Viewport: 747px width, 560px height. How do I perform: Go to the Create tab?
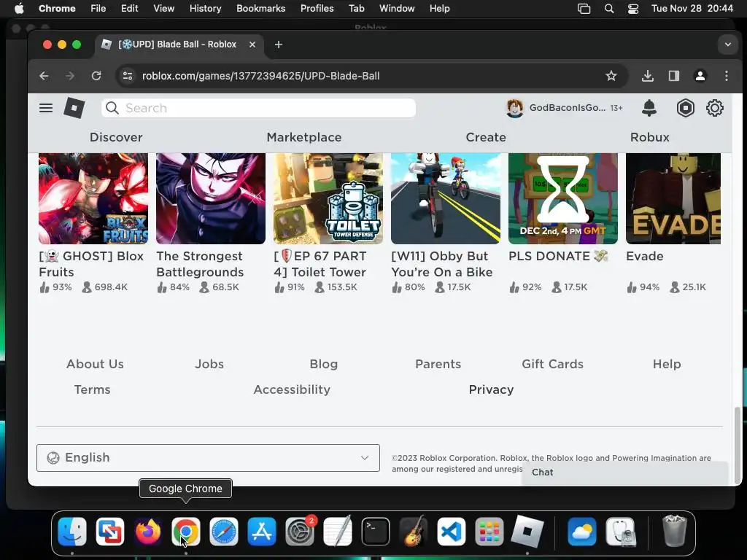pyautogui.click(x=485, y=137)
